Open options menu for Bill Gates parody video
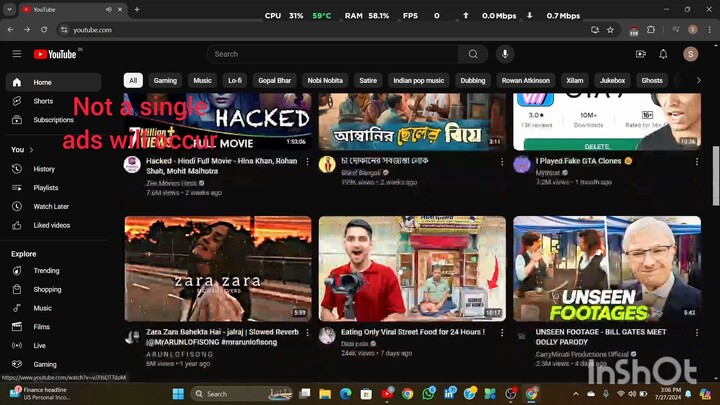The image size is (720, 405). click(x=697, y=332)
